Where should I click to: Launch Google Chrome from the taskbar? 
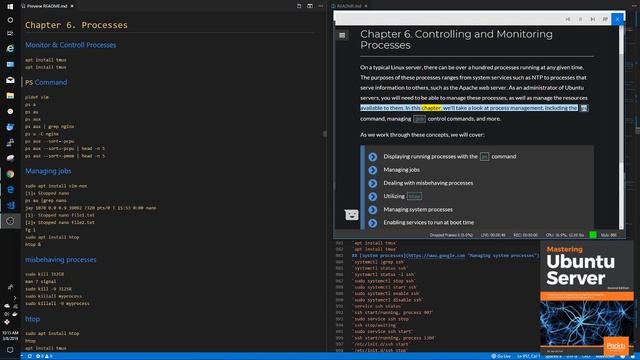pyautogui.click(x=10, y=174)
